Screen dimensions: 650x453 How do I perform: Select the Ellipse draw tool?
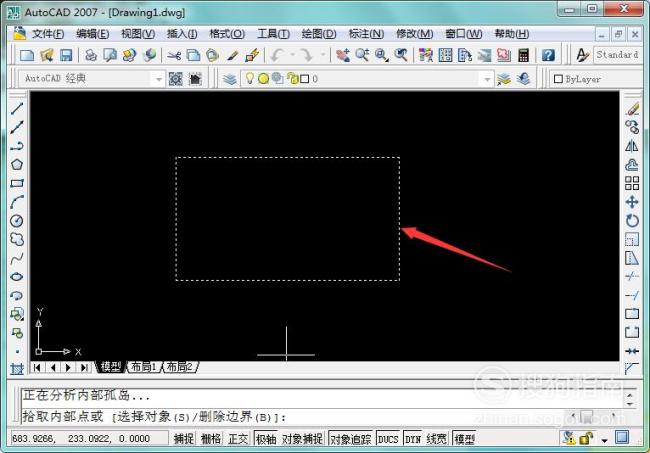[17, 277]
